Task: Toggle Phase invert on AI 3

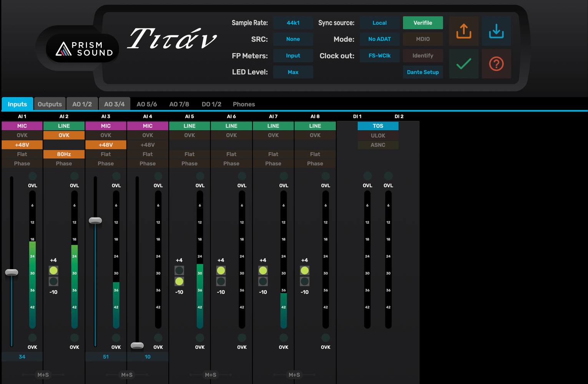Action: (x=106, y=164)
